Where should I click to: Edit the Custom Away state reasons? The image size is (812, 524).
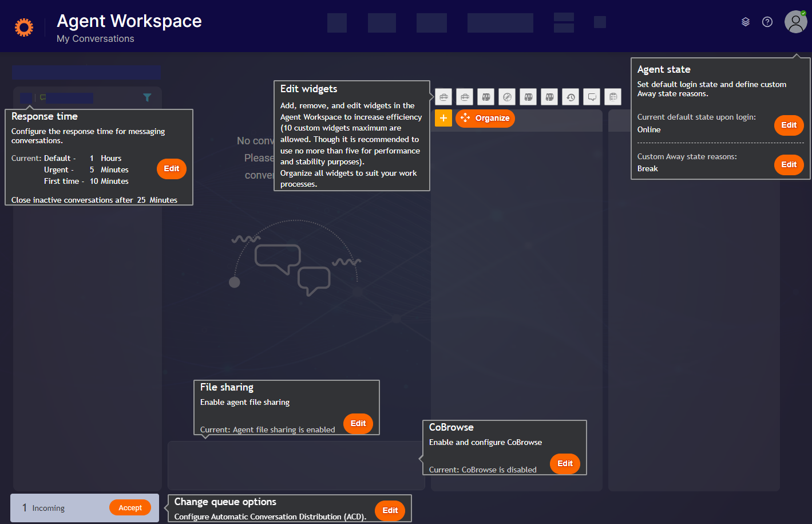pos(789,165)
